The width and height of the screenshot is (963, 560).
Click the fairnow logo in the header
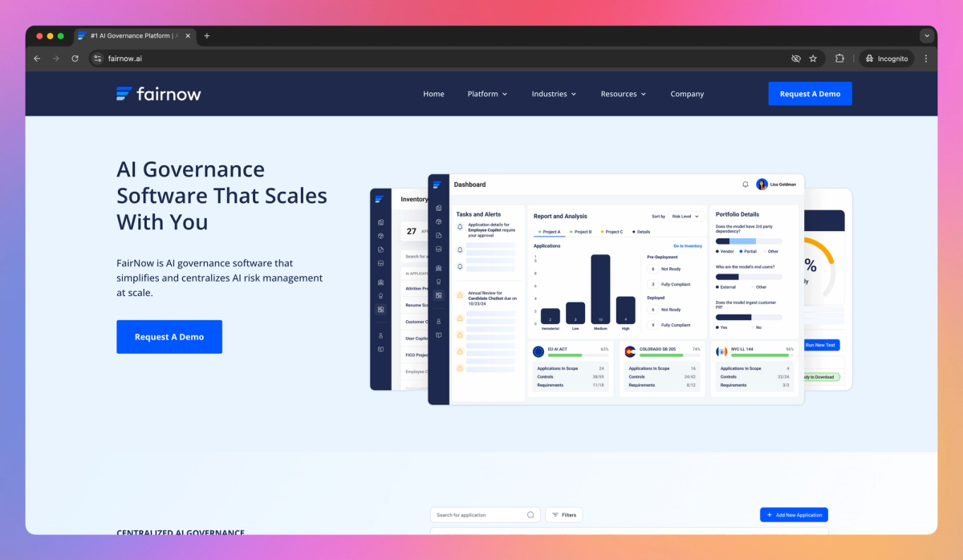[x=158, y=94]
